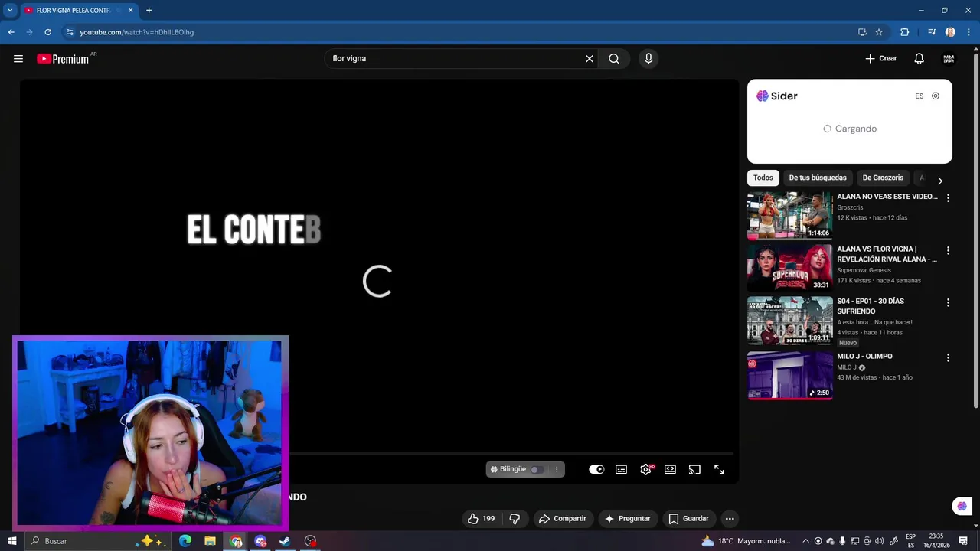Go to the YouTube Premium home logo
Image resolution: width=980 pixels, height=551 pixels.
click(x=63, y=59)
